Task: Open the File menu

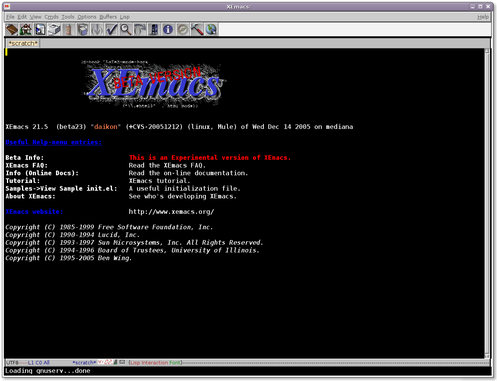Action: click(10, 17)
